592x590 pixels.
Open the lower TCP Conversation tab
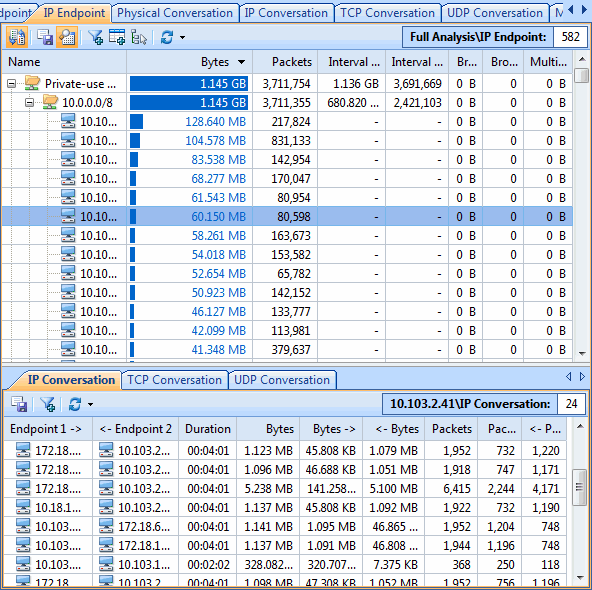(x=174, y=380)
